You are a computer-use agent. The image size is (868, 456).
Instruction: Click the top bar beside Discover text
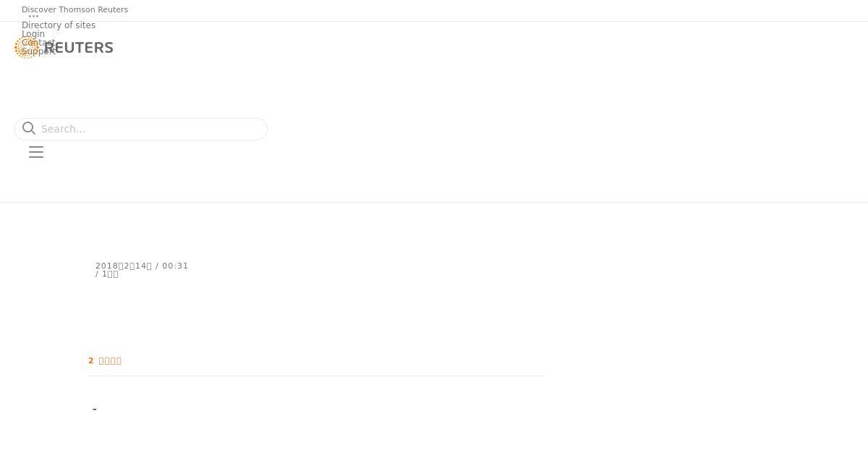pyautogui.click(x=498, y=9)
